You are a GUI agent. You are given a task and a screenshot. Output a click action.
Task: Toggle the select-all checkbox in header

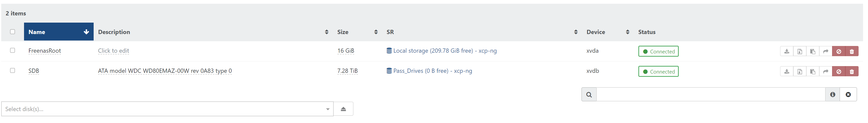point(12,32)
